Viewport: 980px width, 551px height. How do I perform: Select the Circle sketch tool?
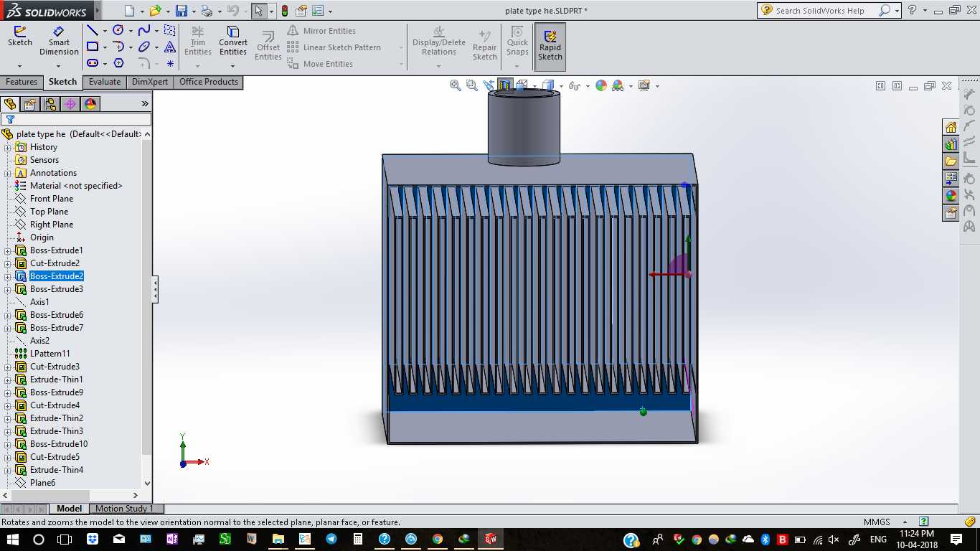(118, 30)
